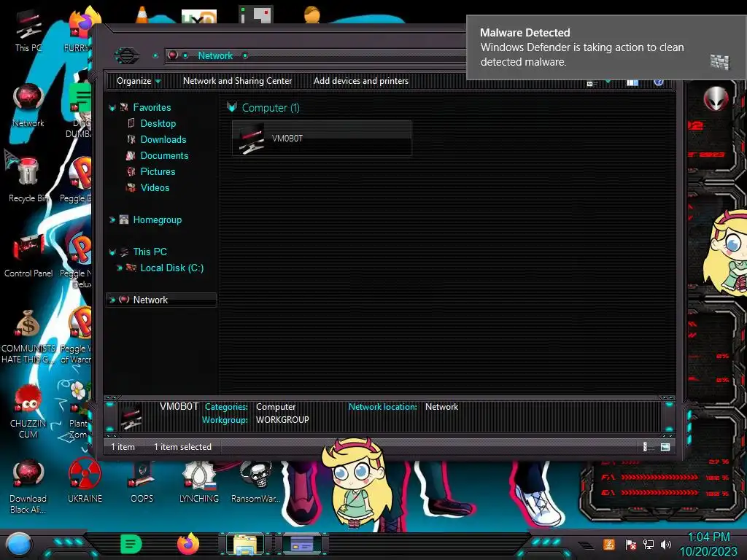This screenshot has width=747, height=560.
Task: Open Control Panel desktop icon
Action: point(28,255)
